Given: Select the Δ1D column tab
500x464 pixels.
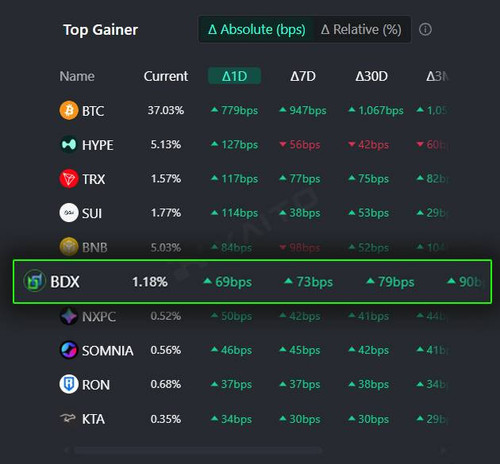Looking at the screenshot, I should (x=234, y=76).
